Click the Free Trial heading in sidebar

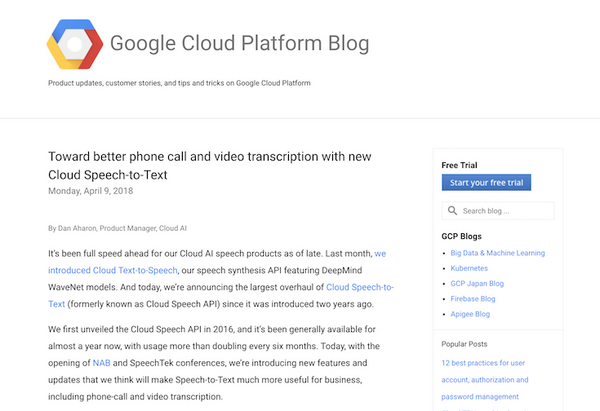pos(461,165)
